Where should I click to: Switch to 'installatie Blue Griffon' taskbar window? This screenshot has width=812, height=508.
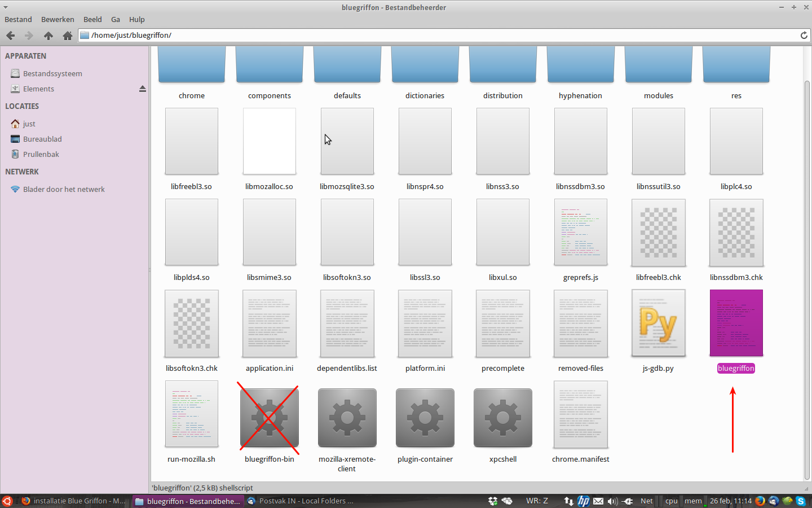73,501
